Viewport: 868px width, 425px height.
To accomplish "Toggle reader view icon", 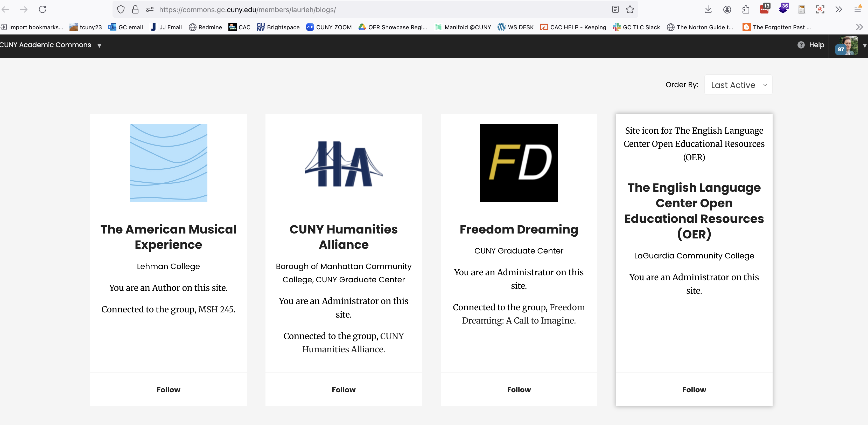I will point(615,9).
